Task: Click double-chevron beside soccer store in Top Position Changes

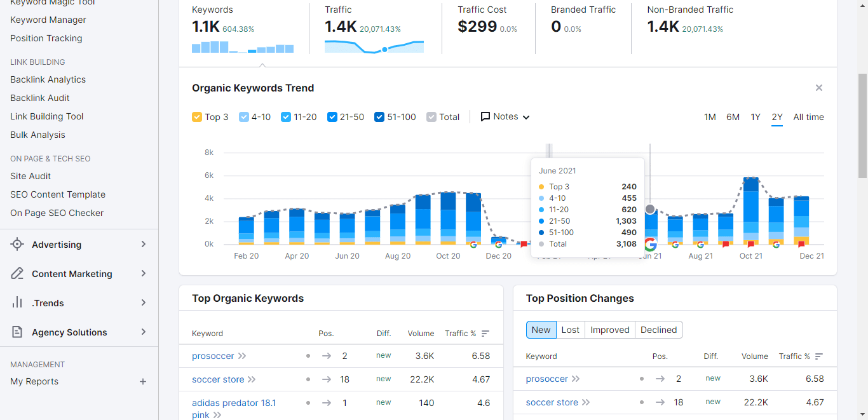Action: (x=586, y=402)
